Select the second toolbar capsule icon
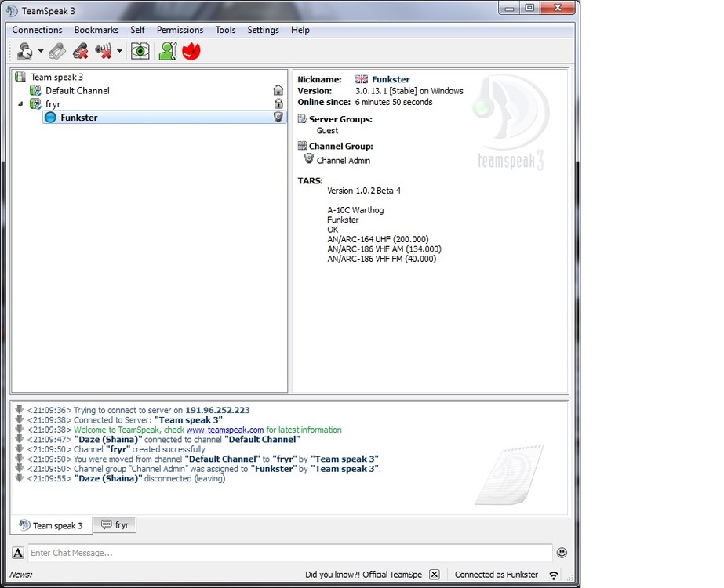This screenshot has height=588, width=724. click(56, 50)
